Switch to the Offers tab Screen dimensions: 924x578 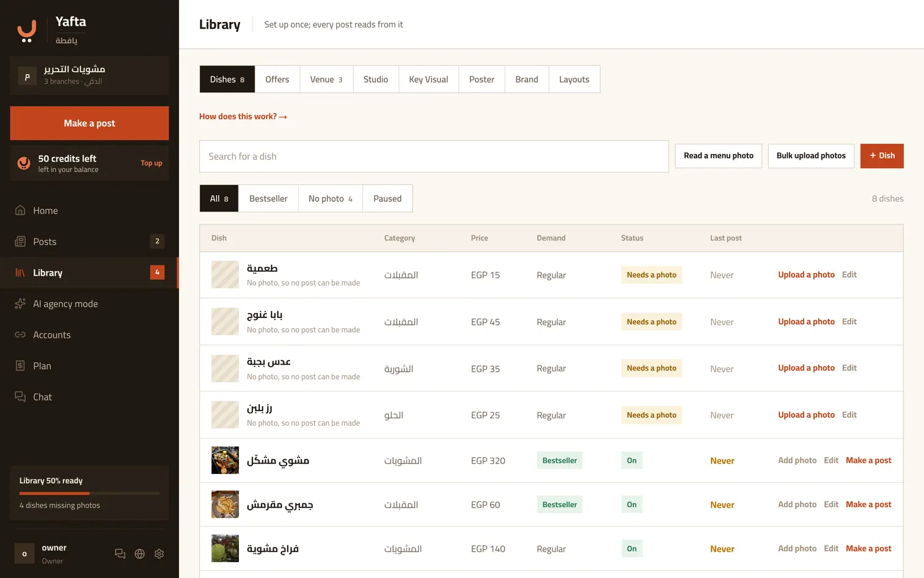277,80
